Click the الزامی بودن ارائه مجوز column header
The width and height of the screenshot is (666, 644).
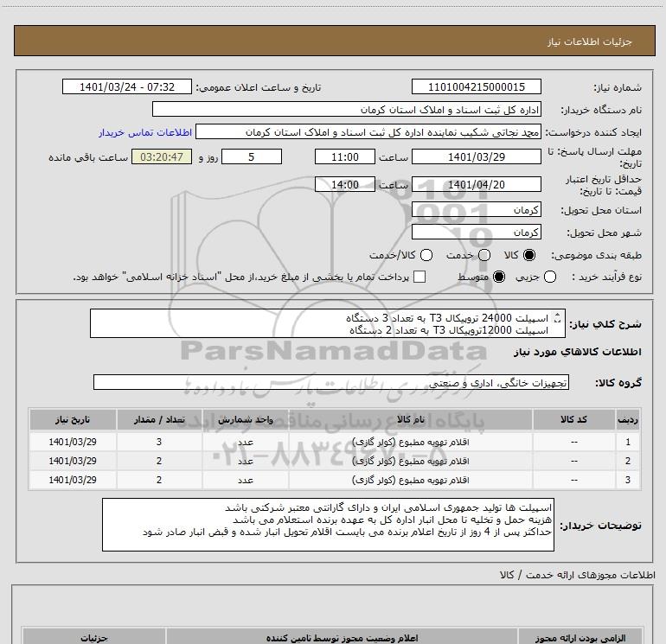[580, 638]
